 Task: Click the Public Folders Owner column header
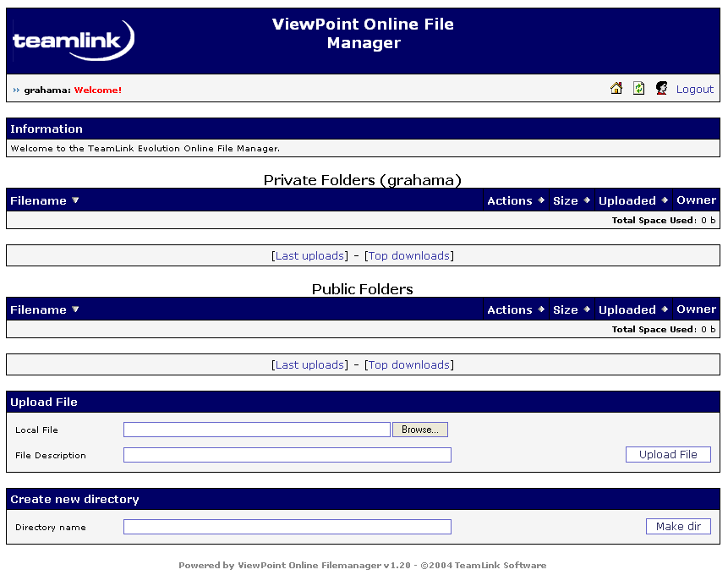696,309
